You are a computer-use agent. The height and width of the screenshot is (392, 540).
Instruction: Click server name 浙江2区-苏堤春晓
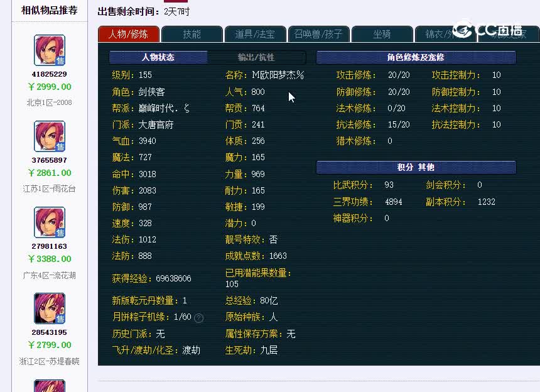pyautogui.click(x=49, y=361)
